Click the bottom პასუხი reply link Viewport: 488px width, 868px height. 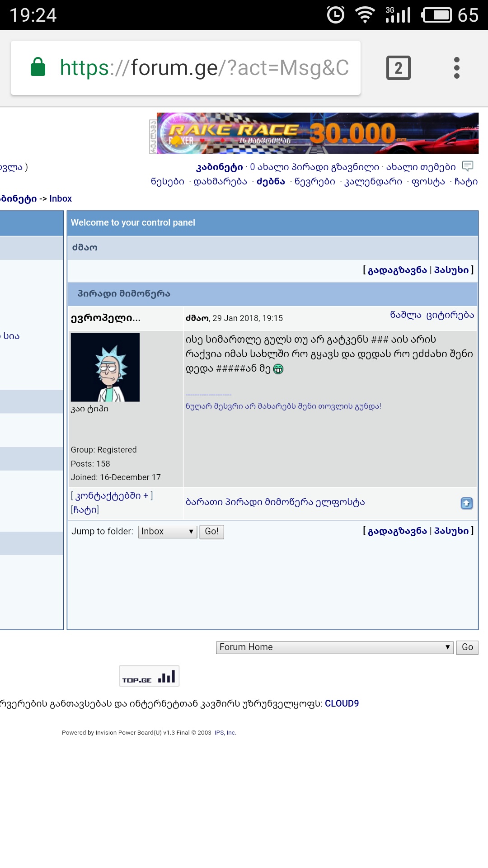click(x=451, y=531)
